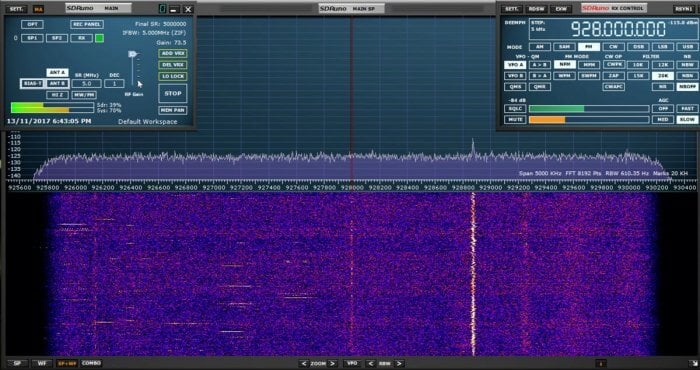700x370 pixels.
Task: Choose the 10K filter width
Action: [638, 65]
